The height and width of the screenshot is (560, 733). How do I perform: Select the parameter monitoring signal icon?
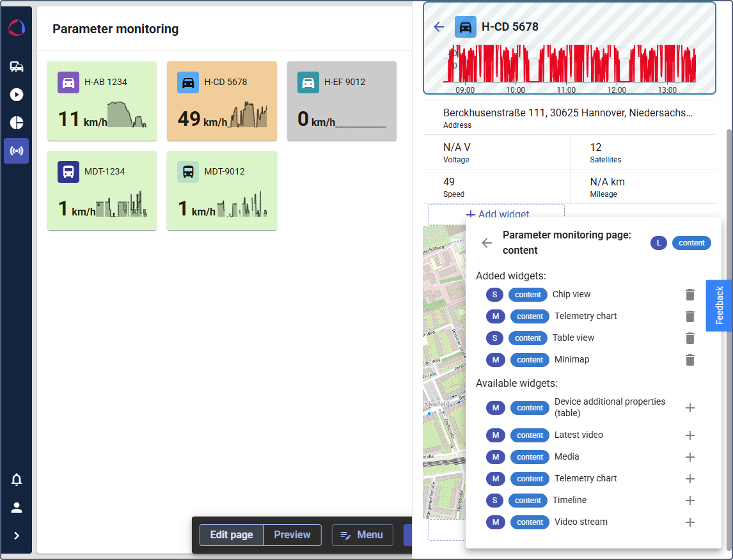(x=17, y=151)
